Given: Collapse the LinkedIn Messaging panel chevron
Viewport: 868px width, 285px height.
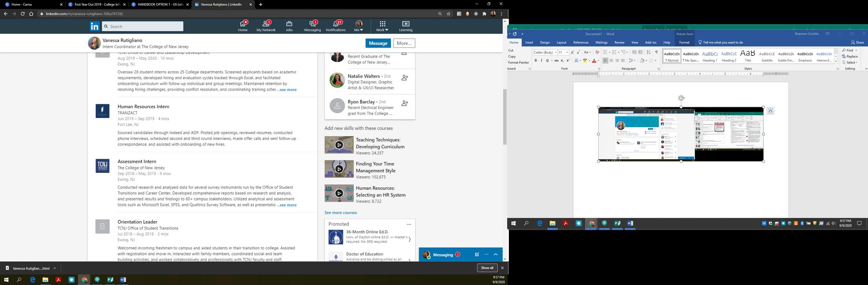Looking at the screenshot, I should (x=496, y=254).
